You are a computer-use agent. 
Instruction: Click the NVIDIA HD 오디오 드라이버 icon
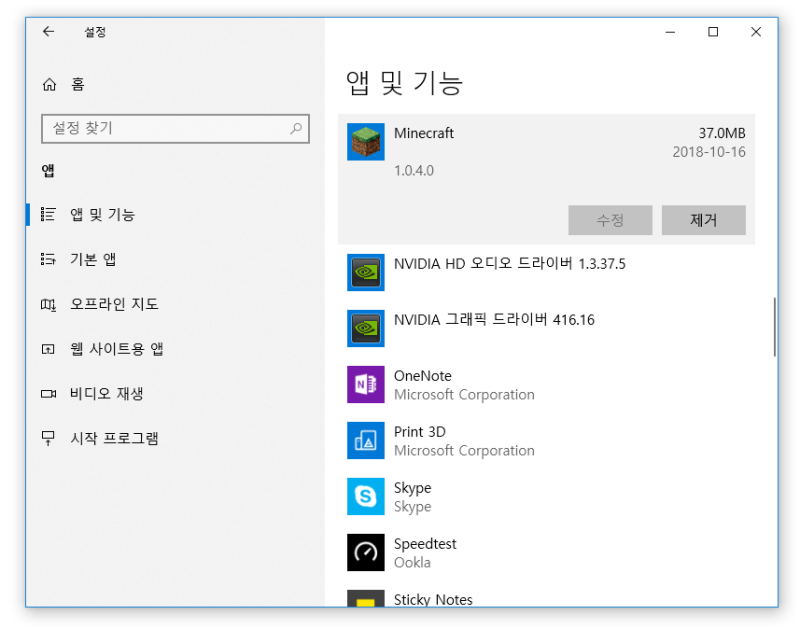(x=366, y=272)
